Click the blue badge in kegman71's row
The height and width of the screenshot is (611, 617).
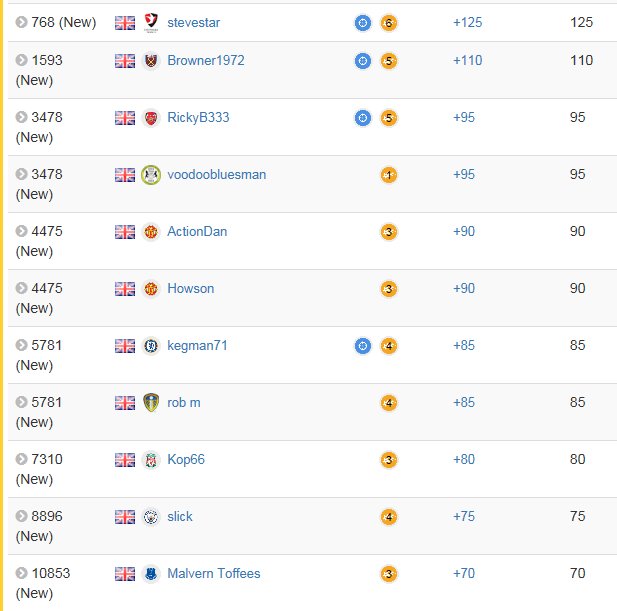coord(363,346)
